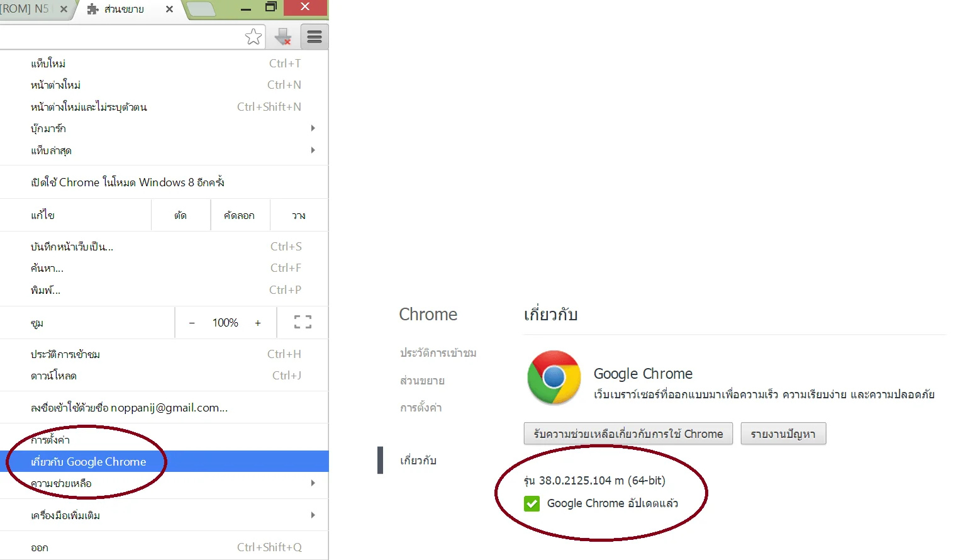
Task: Select หน้าต่างใหม่ (Ctrl+N) menu item
Action: pos(164,85)
